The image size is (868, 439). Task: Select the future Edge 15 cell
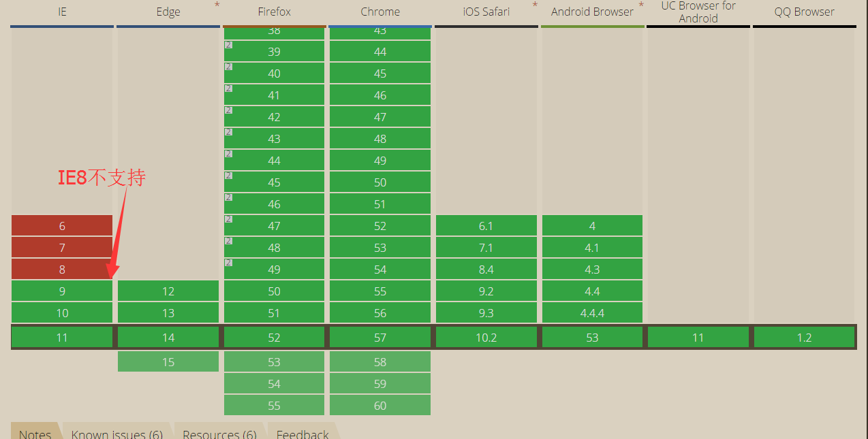tap(168, 362)
